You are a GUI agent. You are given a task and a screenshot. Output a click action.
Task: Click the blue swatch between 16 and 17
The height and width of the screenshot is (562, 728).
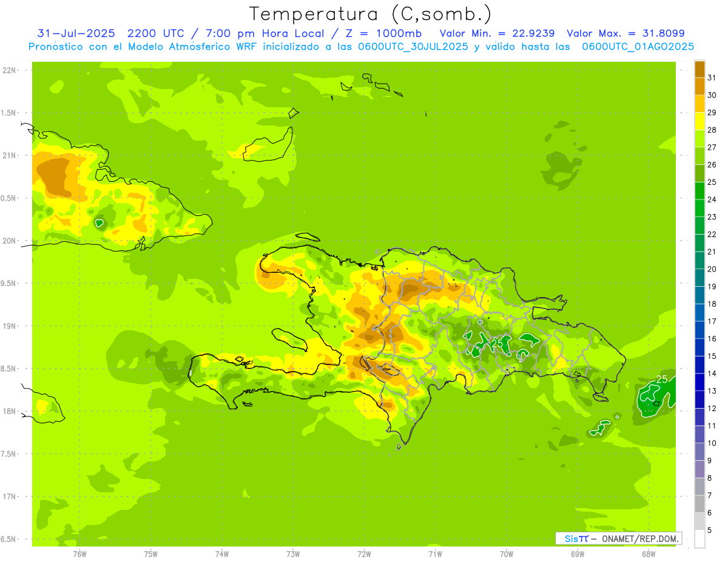click(x=699, y=330)
